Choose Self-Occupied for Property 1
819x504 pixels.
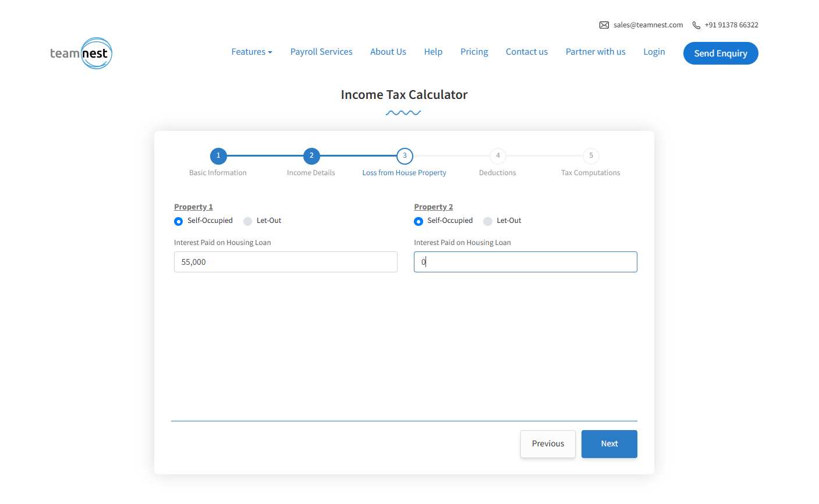tap(179, 221)
